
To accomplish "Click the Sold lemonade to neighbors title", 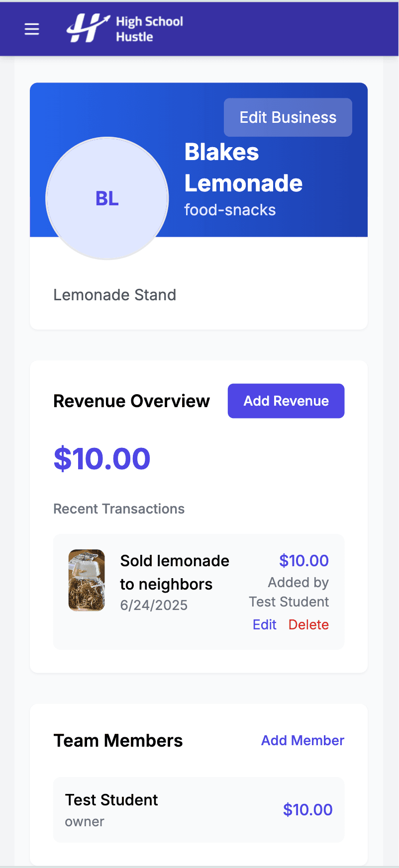I will (x=175, y=572).
